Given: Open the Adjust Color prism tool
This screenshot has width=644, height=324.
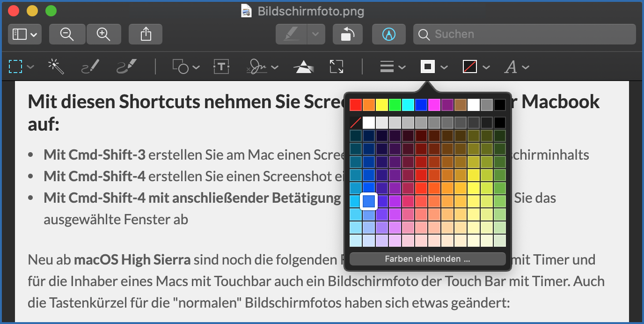Looking at the screenshot, I should 303,67.
